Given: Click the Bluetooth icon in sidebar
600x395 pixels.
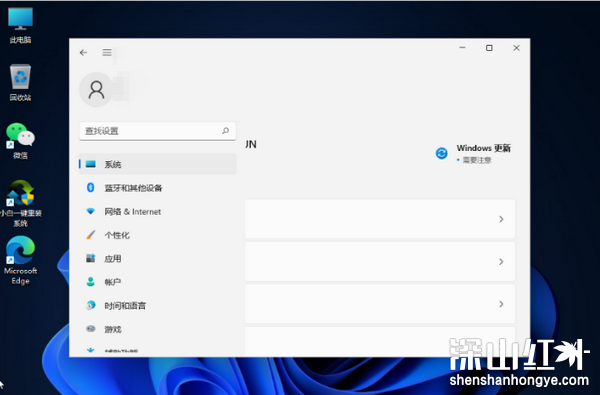Looking at the screenshot, I should coord(91,188).
